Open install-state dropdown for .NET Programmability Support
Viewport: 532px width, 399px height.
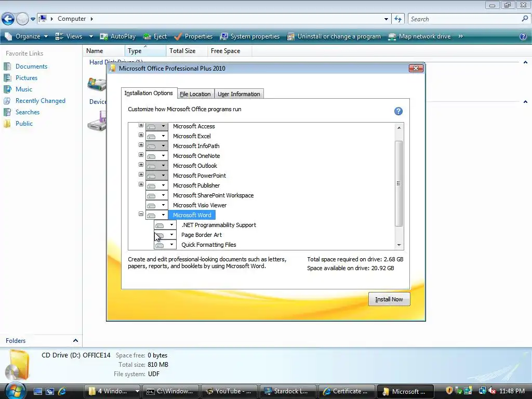point(165,225)
